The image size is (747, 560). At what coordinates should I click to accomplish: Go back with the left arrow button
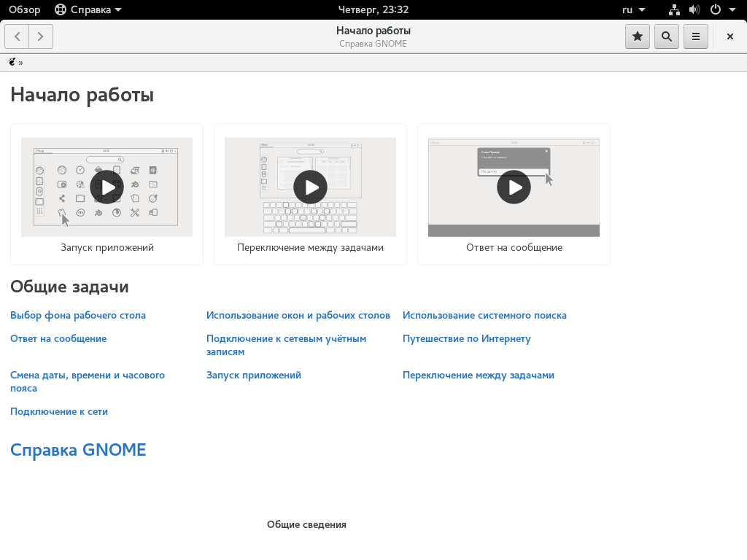point(18,36)
